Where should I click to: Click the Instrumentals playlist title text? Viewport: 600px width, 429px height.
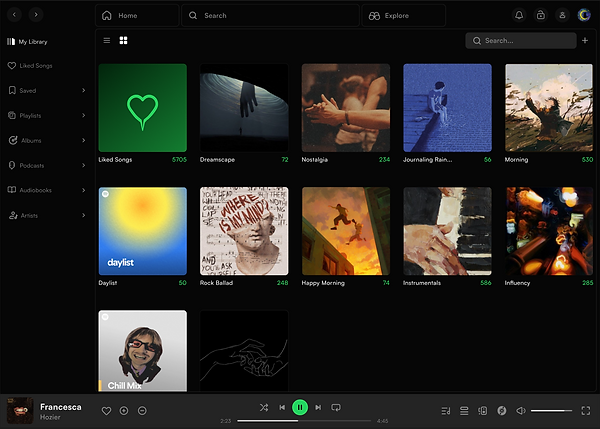pyautogui.click(x=422, y=283)
